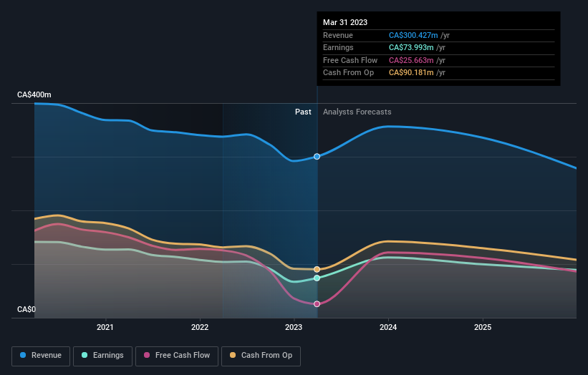Click the CA$90.181m cash from op value
This screenshot has width=588, height=375.
[411, 73]
